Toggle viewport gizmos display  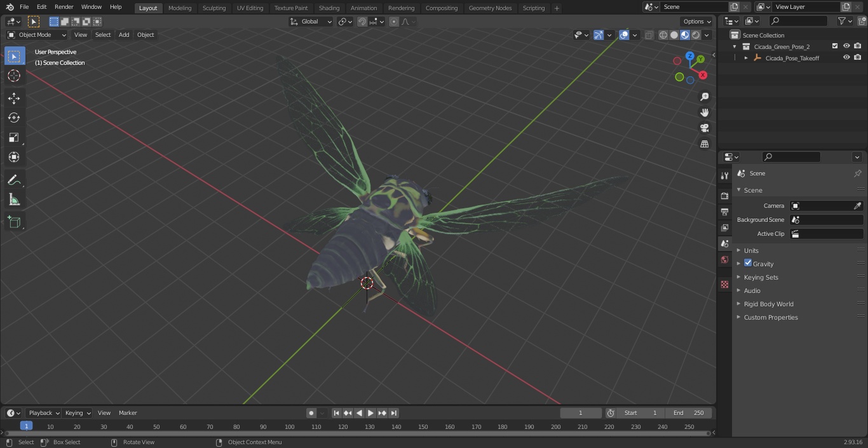click(599, 35)
